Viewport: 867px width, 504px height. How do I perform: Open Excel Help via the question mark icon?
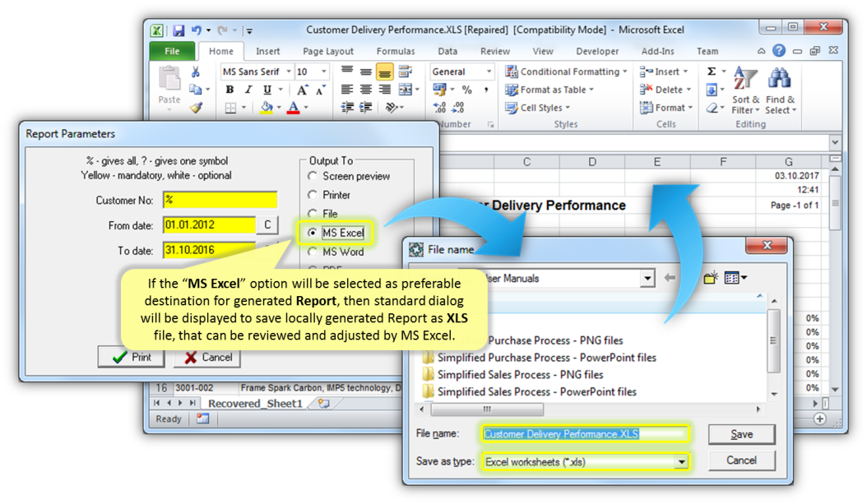[x=779, y=51]
